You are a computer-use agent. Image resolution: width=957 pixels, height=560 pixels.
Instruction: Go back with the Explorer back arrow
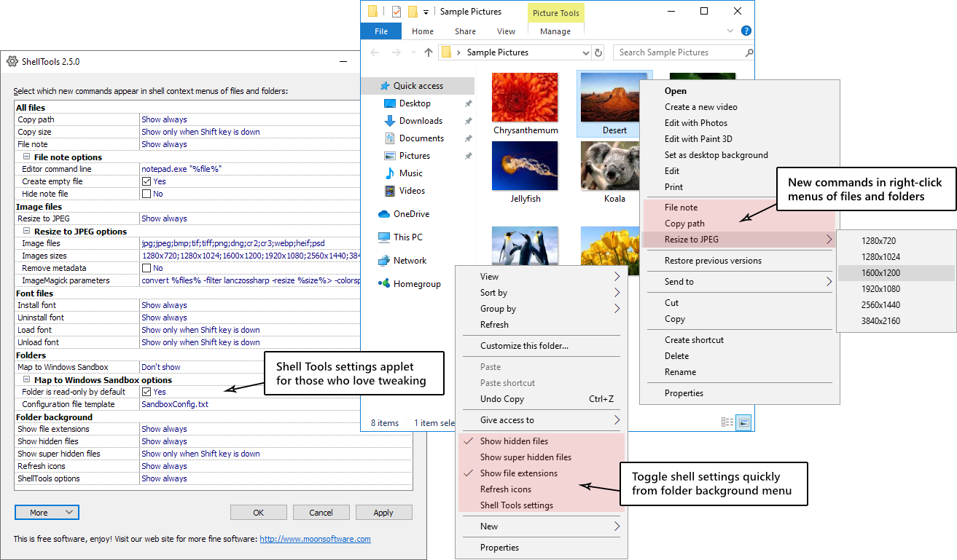pyautogui.click(x=375, y=52)
